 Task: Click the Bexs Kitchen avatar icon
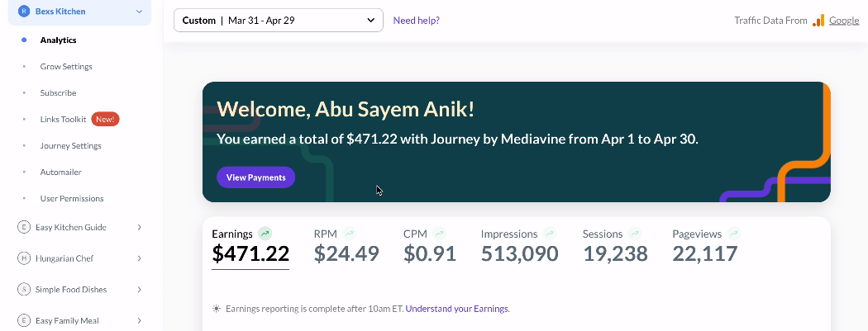coord(24,11)
